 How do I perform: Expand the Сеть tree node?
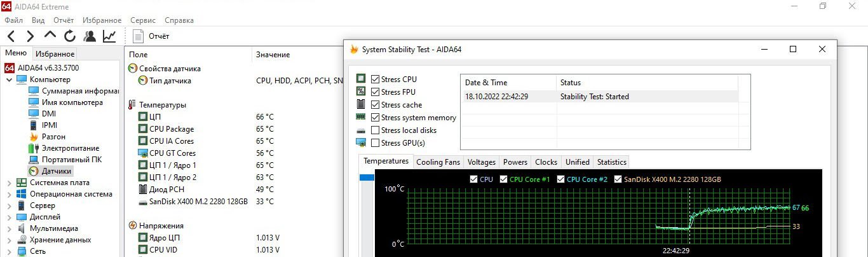tap(9, 251)
